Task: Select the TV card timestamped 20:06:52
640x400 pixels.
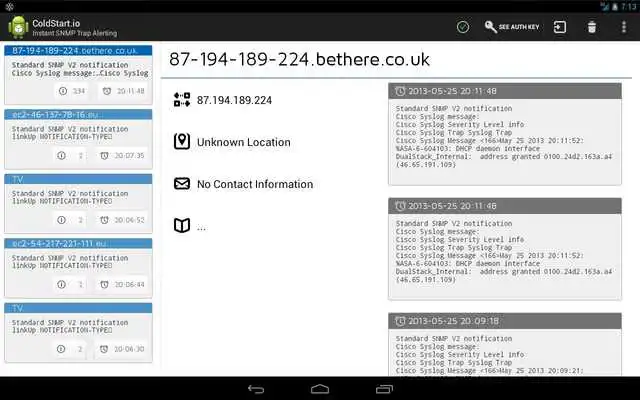Action: tap(78, 203)
